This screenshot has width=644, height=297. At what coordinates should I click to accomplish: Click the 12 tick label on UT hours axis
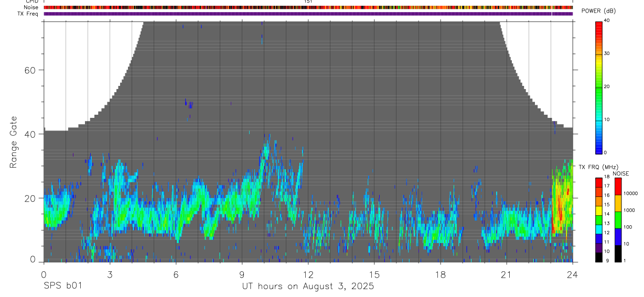pos(308,274)
